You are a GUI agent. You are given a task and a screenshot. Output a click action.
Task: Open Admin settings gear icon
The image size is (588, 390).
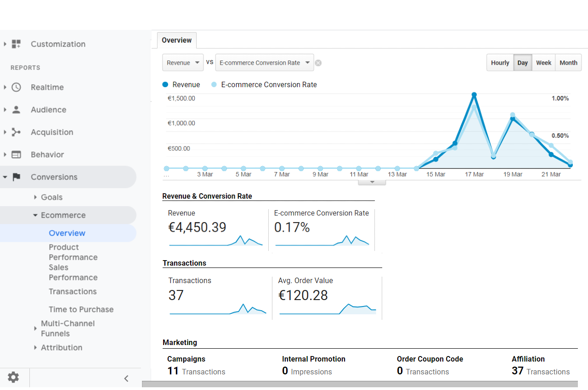pos(13,378)
